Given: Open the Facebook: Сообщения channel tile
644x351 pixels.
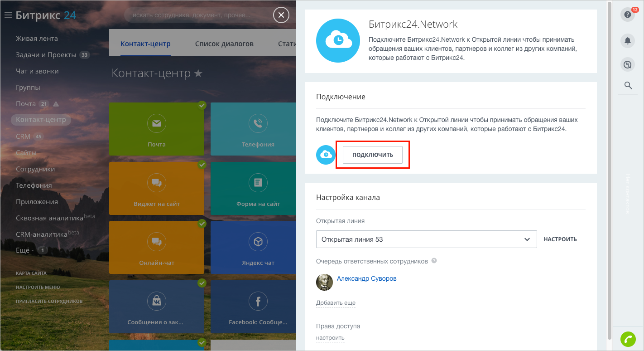Looking at the screenshot, I should [258, 307].
